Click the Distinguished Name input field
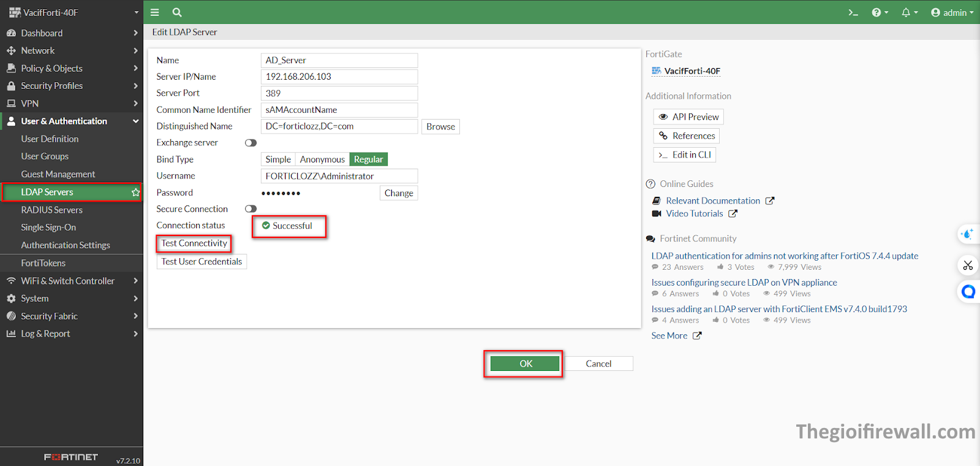 tap(339, 126)
